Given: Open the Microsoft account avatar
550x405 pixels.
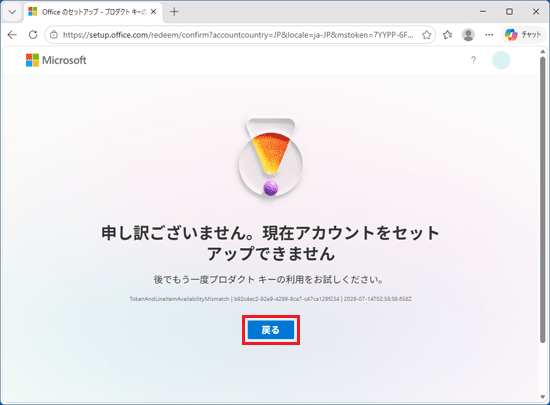Looking at the screenshot, I should [x=501, y=60].
